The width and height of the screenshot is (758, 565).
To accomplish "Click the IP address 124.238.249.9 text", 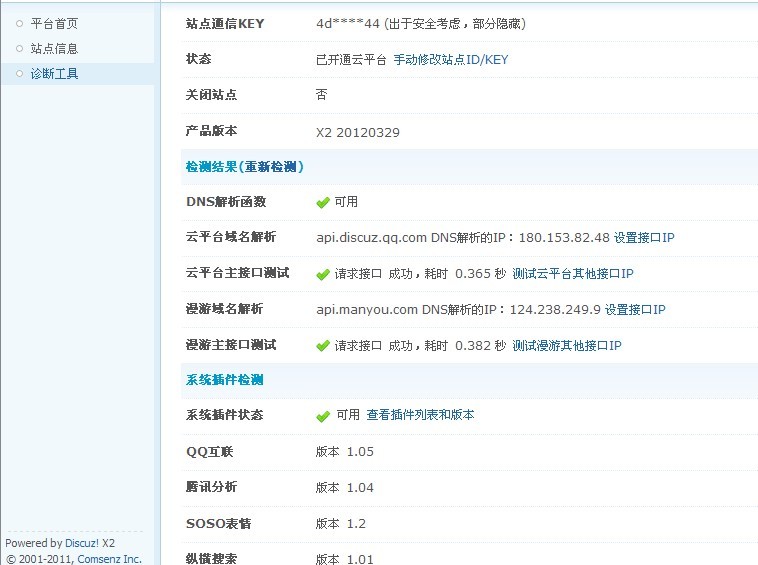I will coord(555,309).
